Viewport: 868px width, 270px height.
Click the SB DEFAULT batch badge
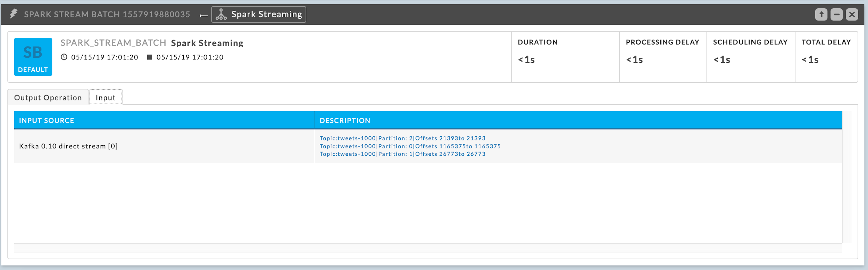33,57
